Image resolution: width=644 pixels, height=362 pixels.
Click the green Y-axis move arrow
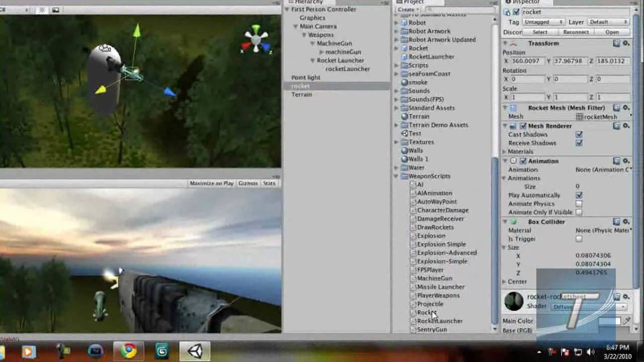tap(136, 30)
